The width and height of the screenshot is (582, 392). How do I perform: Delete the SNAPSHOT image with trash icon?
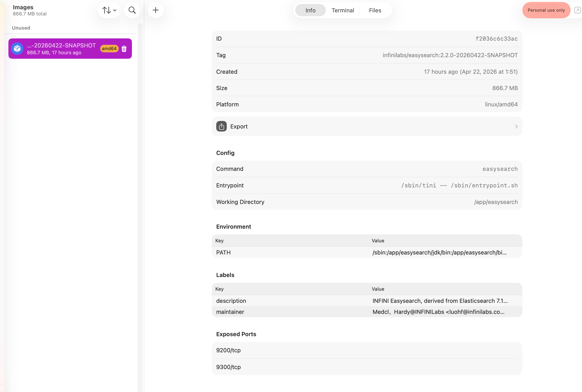point(124,49)
